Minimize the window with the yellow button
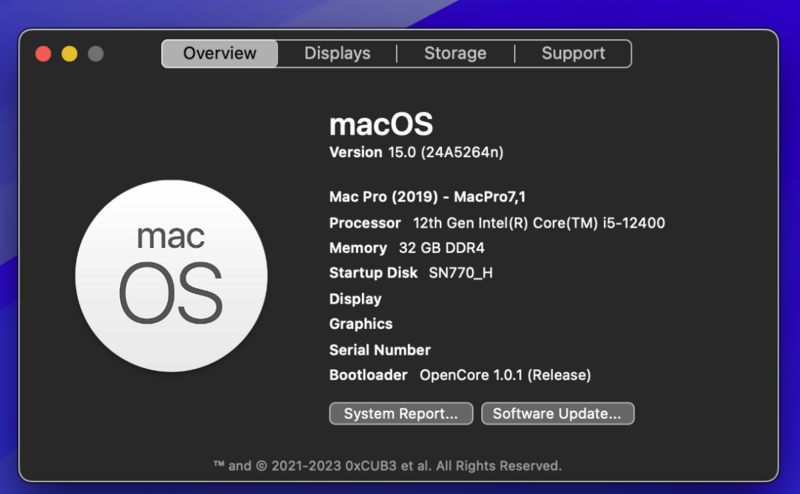The height and width of the screenshot is (494, 800). [x=69, y=54]
